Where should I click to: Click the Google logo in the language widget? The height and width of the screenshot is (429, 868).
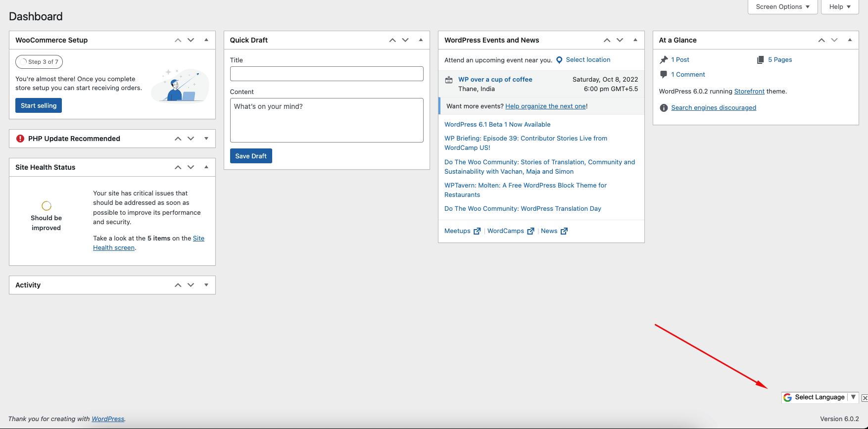(787, 397)
